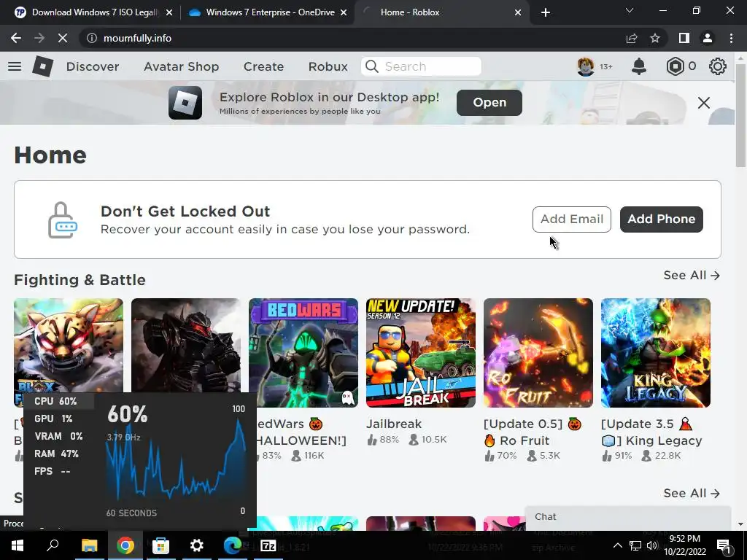Open Microsoft Edge from taskbar

pyautogui.click(x=233, y=545)
